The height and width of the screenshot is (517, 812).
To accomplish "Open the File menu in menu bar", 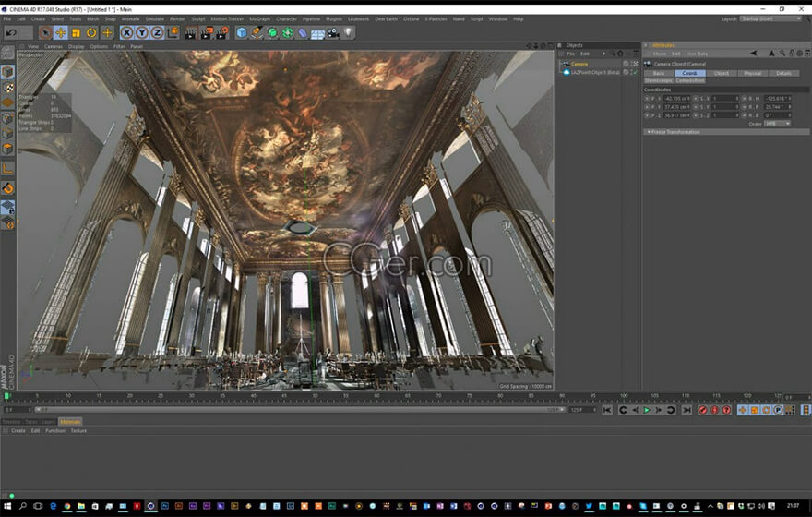I will (7, 19).
